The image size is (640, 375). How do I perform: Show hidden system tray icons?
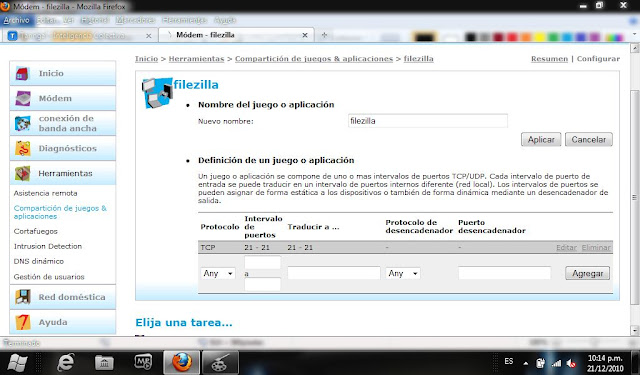[x=526, y=363]
